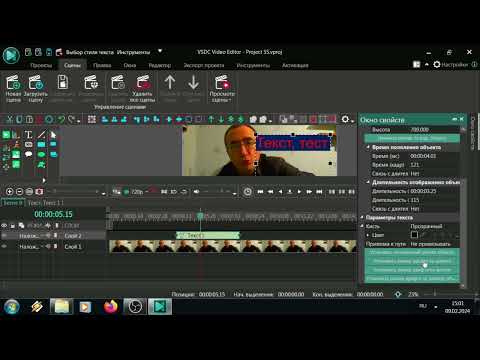Toggle visibility eye of layer Слой 1
480x360 pixels.
pyautogui.click(x=4, y=246)
